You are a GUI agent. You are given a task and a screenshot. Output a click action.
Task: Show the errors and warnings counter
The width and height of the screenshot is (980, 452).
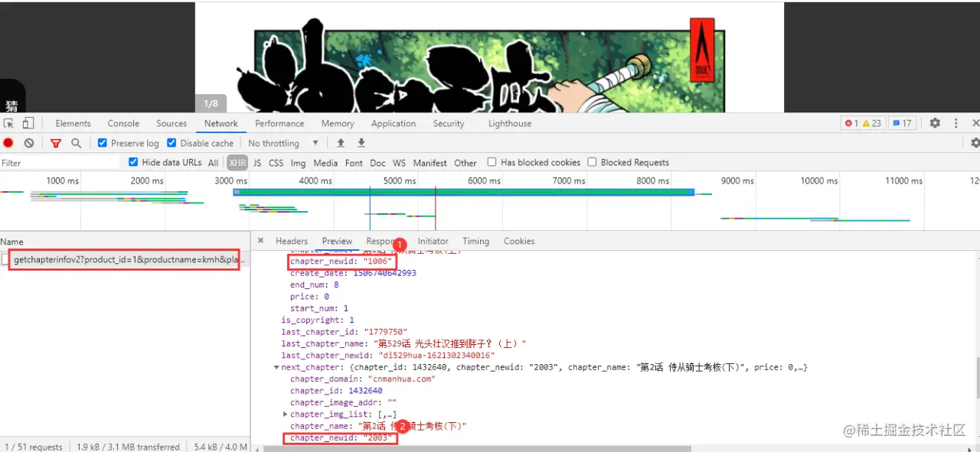pyautogui.click(x=862, y=123)
